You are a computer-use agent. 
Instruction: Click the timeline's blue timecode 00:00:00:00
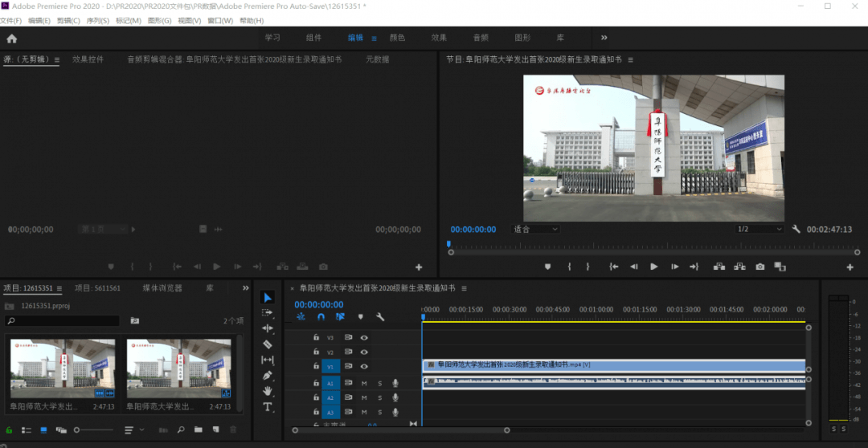click(x=319, y=304)
